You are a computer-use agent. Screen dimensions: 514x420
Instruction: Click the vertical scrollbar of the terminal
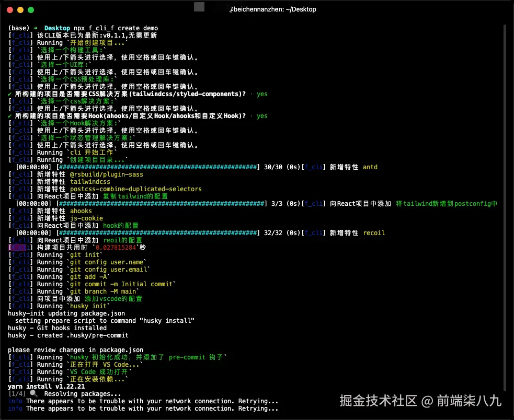pyautogui.click(x=505, y=208)
